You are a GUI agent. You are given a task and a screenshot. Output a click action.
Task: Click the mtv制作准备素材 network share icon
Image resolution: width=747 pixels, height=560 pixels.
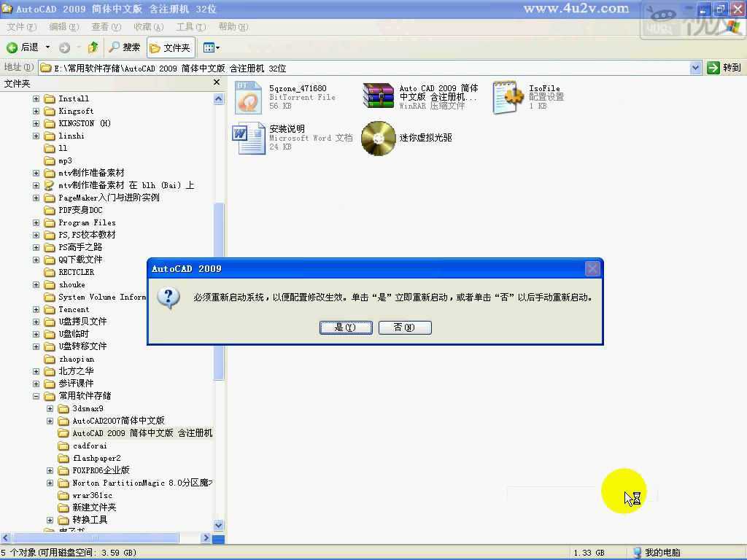[49, 185]
